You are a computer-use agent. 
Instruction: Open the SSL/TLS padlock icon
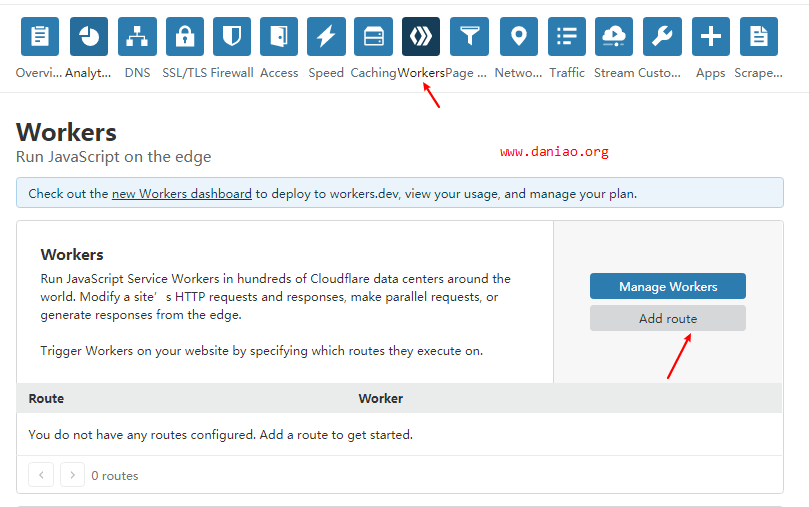tap(185, 37)
